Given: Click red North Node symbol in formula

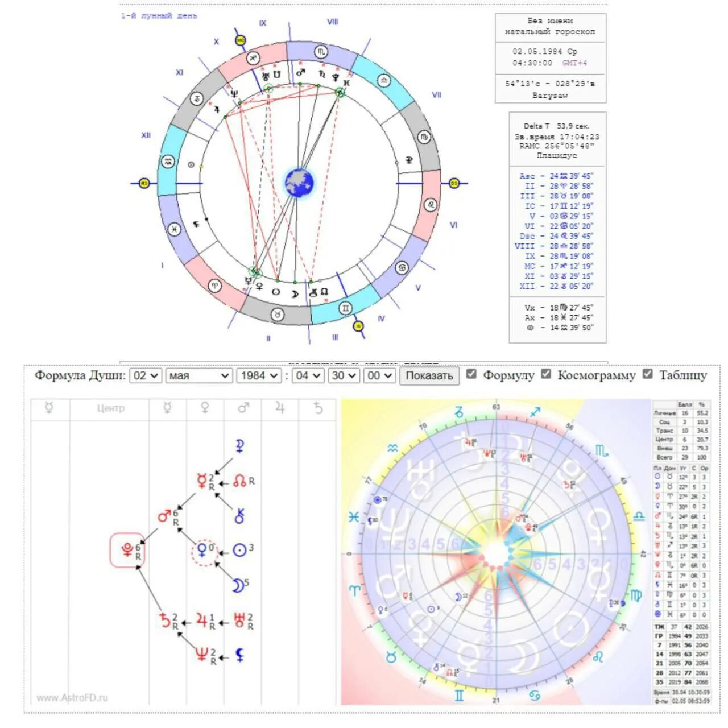Looking at the screenshot, I should point(239,482).
